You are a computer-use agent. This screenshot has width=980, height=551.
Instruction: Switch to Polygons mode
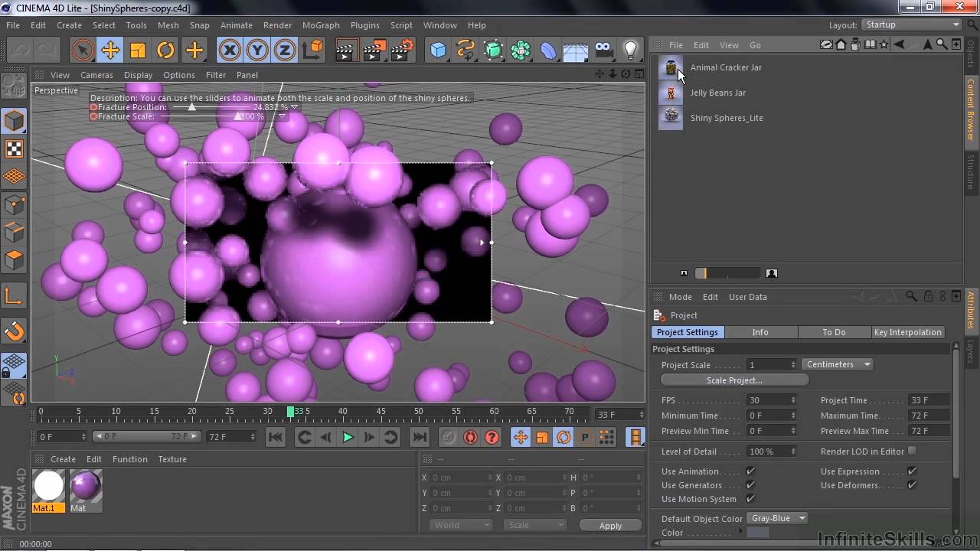coord(14,261)
